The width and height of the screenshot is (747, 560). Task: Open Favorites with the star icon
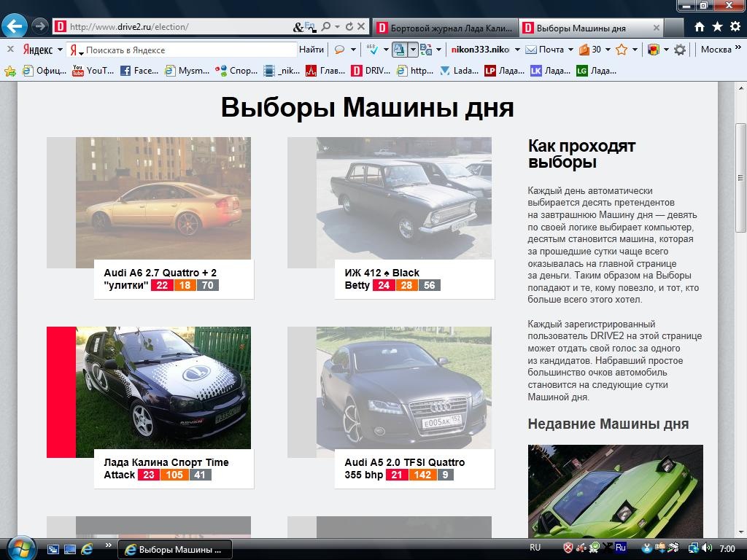click(x=718, y=27)
